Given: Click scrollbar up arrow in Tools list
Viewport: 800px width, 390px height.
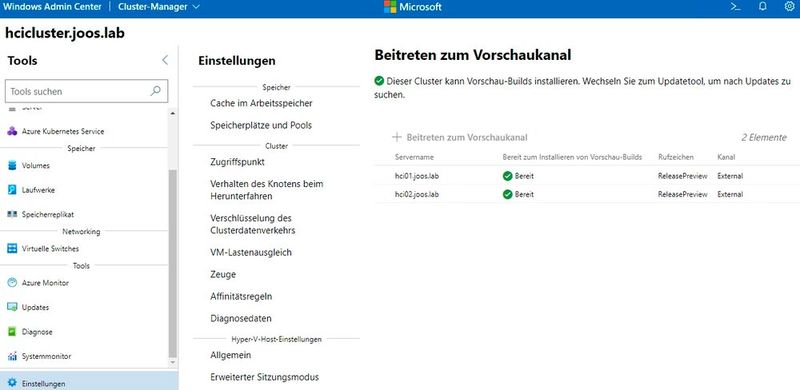Looking at the screenshot, I should point(172,113).
